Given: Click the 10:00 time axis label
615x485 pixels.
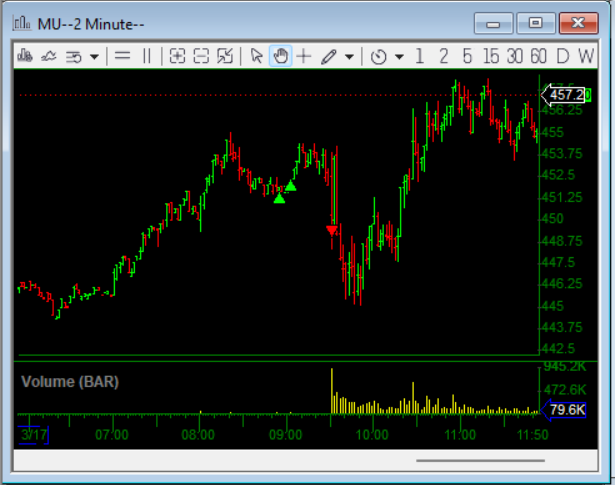Looking at the screenshot, I should tap(372, 435).
